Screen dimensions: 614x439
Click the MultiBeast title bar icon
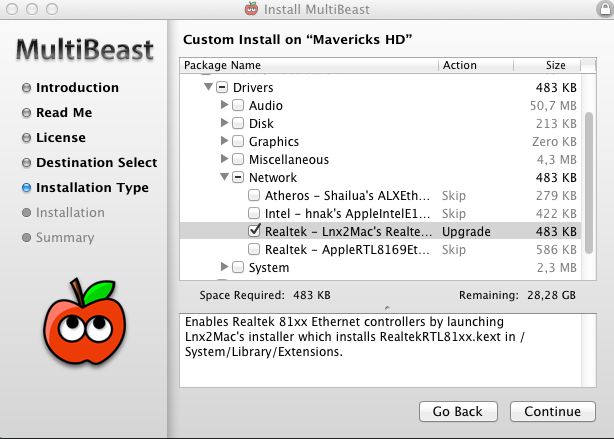[x=251, y=9]
